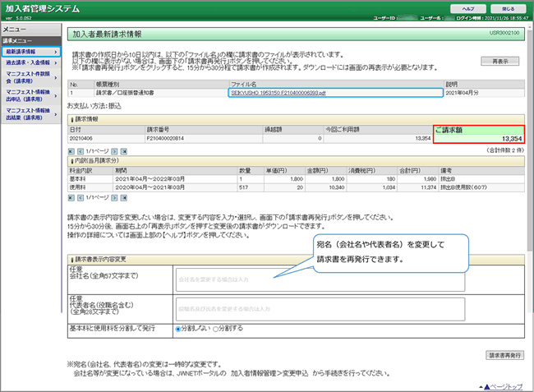Image resolution: width=534 pixels, height=392 pixels.
Task: Focus the 会社名 input field
Action: pos(320,279)
